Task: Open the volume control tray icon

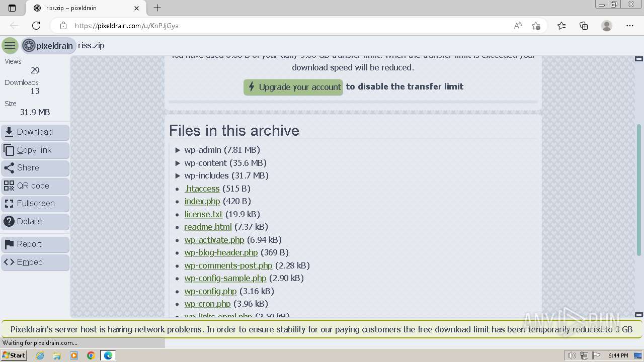Action: tap(572, 355)
